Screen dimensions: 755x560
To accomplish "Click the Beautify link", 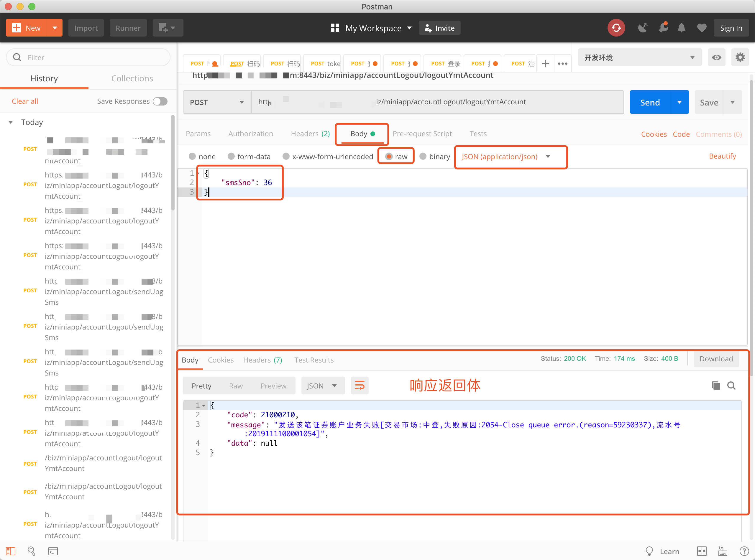I will [723, 156].
